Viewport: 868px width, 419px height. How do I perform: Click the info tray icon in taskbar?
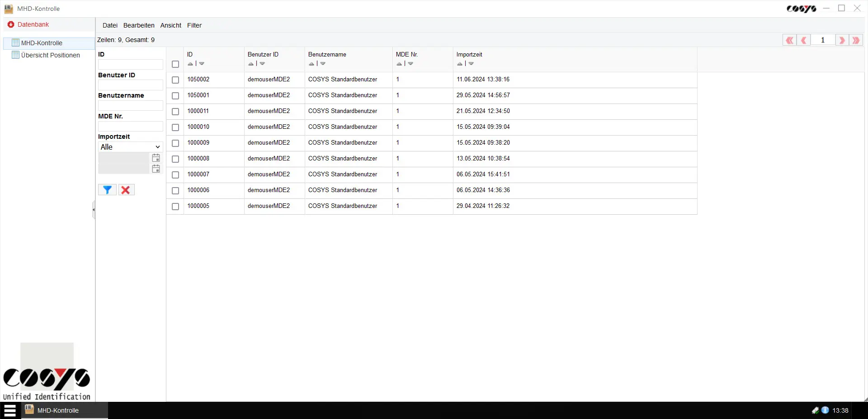coord(825,410)
